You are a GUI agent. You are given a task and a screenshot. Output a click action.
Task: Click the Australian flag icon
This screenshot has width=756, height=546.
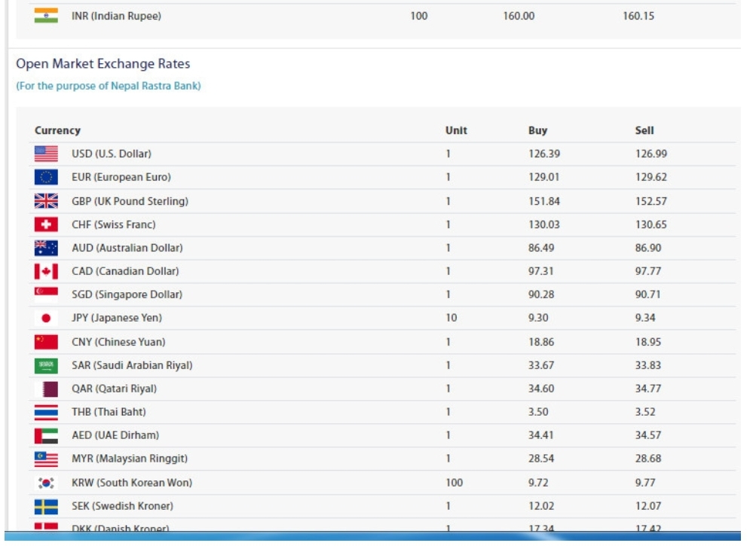tap(46, 248)
